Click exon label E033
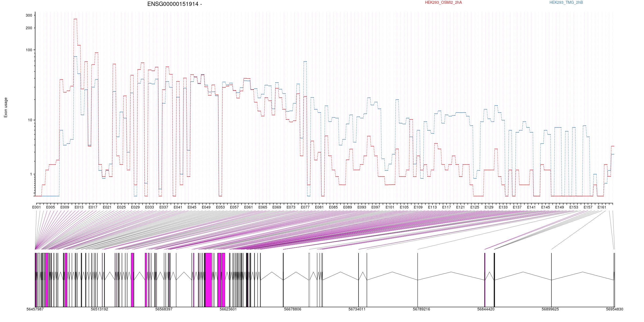 coord(149,207)
